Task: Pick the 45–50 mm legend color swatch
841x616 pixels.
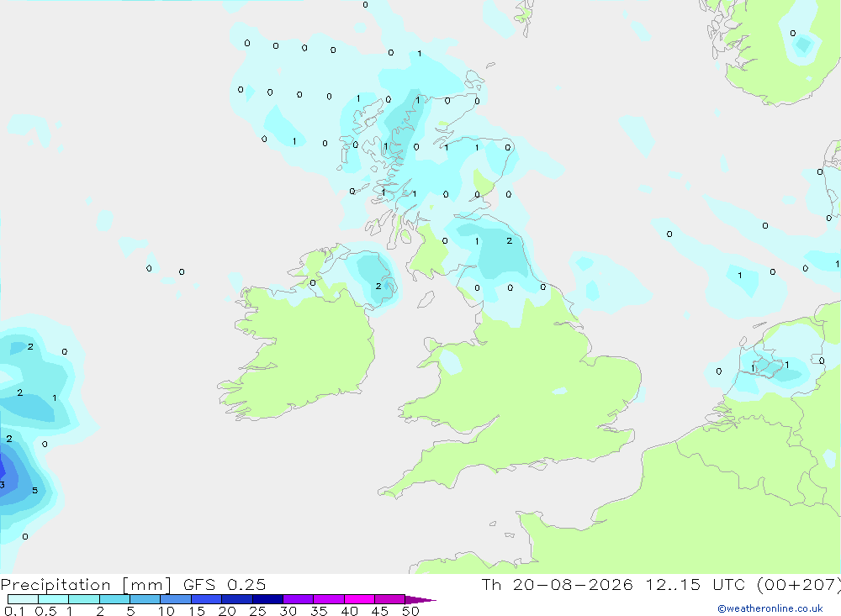Action: (389, 599)
